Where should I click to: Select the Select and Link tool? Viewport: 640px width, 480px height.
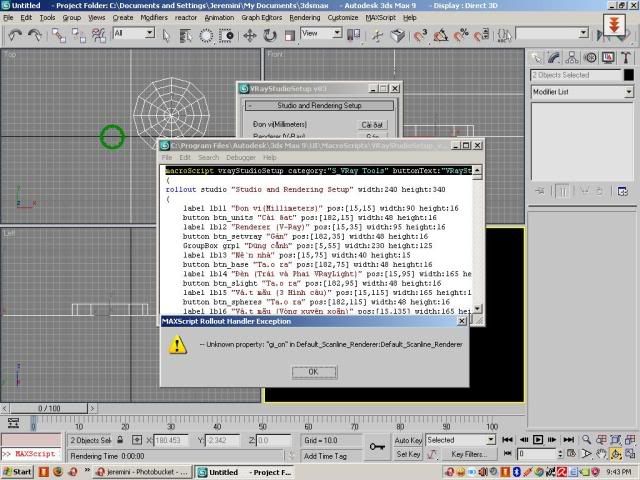click(59, 36)
